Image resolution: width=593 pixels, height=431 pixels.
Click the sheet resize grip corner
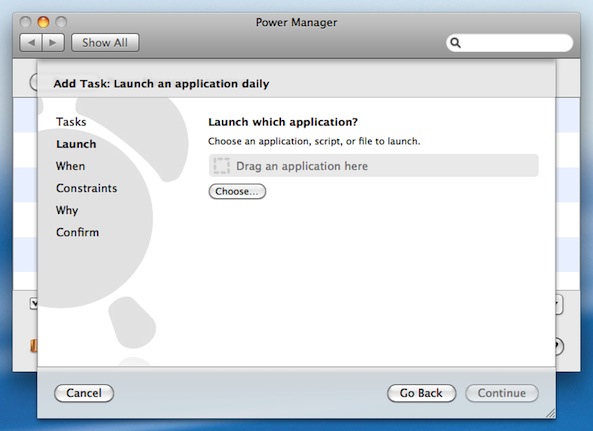pos(550,413)
